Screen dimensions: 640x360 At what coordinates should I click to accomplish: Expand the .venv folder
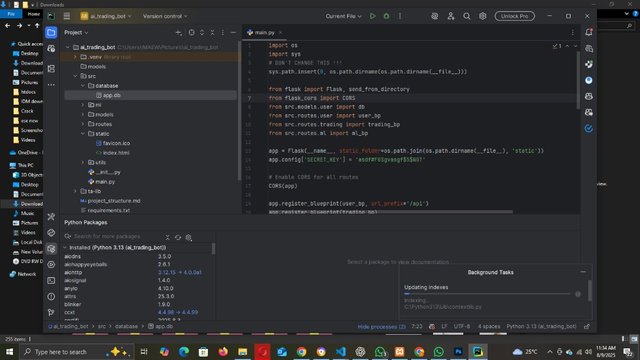click(x=76, y=57)
